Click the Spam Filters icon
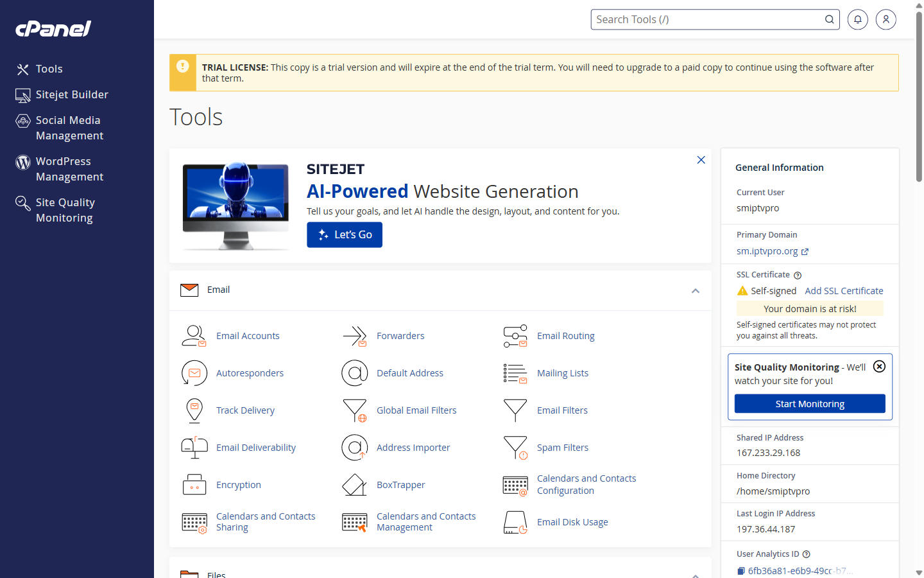The width and height of the screenshot is (924, 578). (x=515, y=448)
